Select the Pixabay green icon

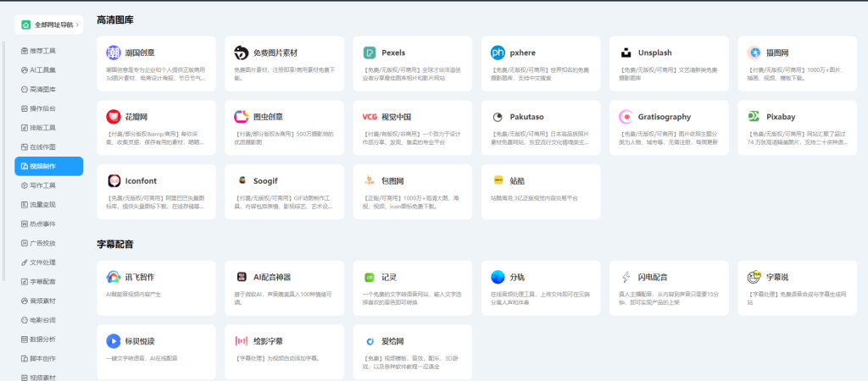click(754, 117)
